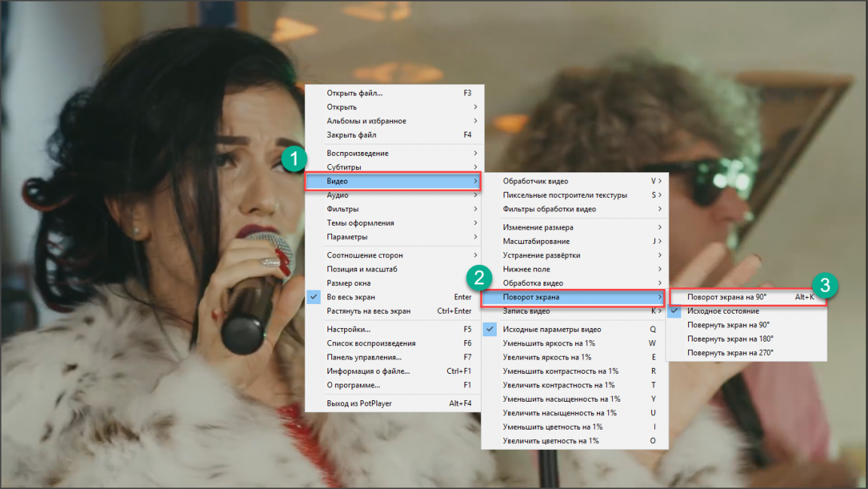Select 'Увеличить контрастность на 1%'
The image size is (868, 489).
point(574,385)
